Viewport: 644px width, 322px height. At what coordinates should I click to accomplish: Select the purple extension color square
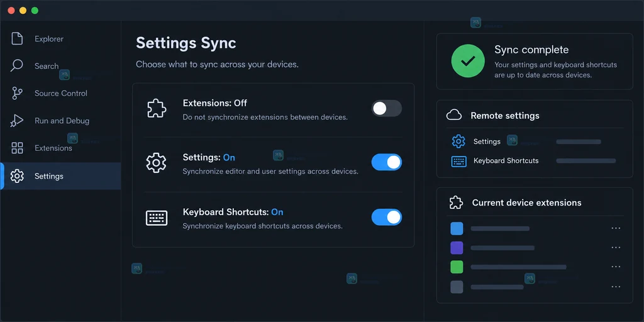coord(457,248)
